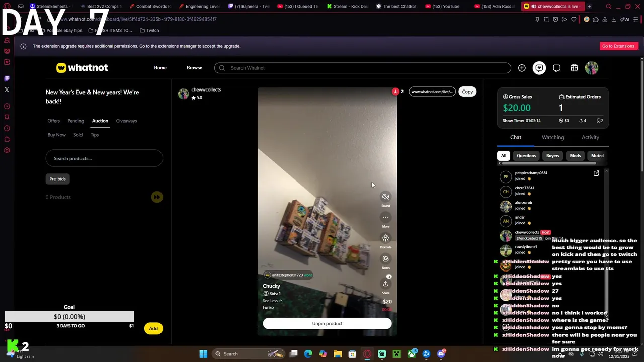Go to Browse page
This screenshot has height=362, width=644.
[194, 68]
